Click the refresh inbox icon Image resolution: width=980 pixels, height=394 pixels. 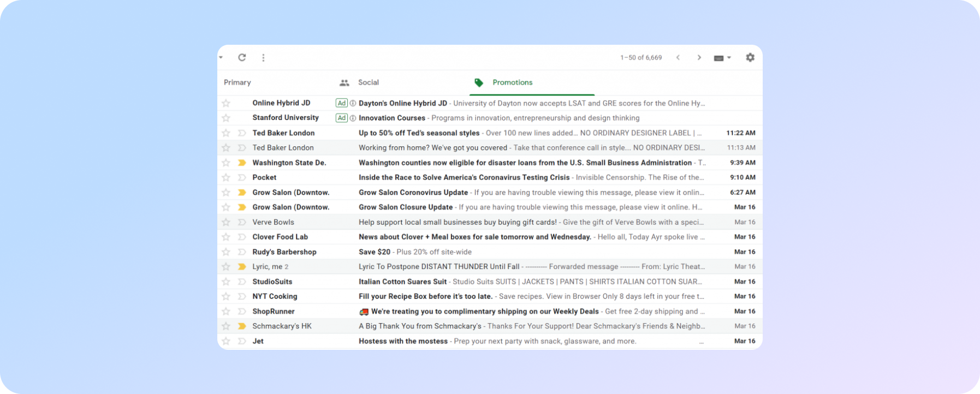(242, 57)
